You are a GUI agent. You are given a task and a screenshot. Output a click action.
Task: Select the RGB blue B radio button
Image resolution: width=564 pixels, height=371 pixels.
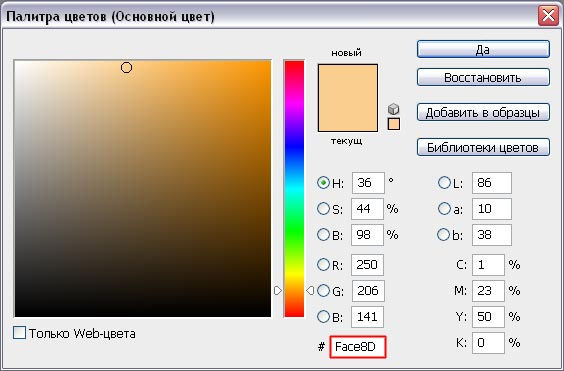(323, 317)
